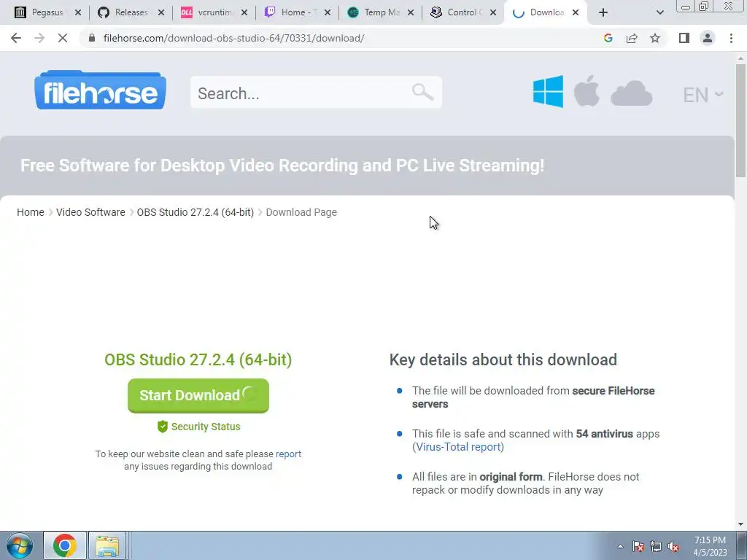Open the tab search dropdown
This screenshot has width=747, height=560.
click(659, 12)
